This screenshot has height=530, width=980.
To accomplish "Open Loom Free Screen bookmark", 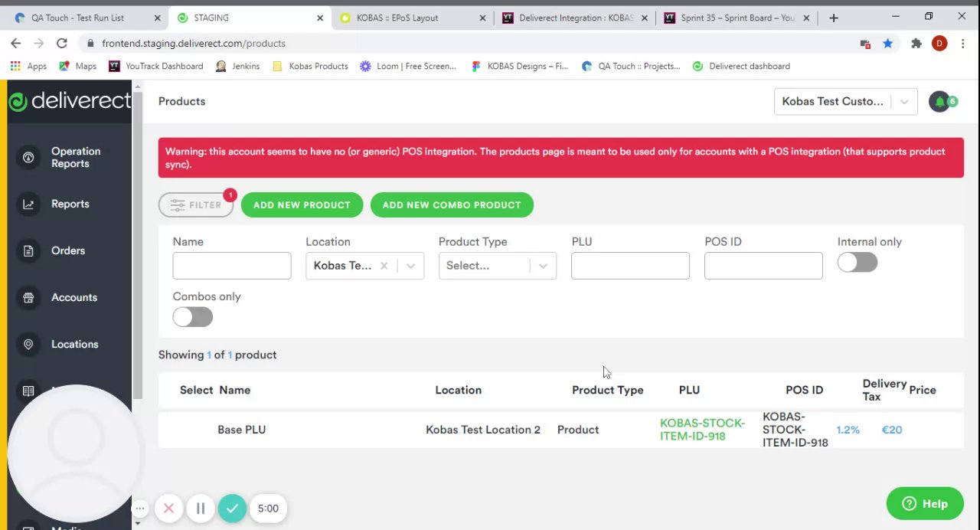I will tap(408, 66).
